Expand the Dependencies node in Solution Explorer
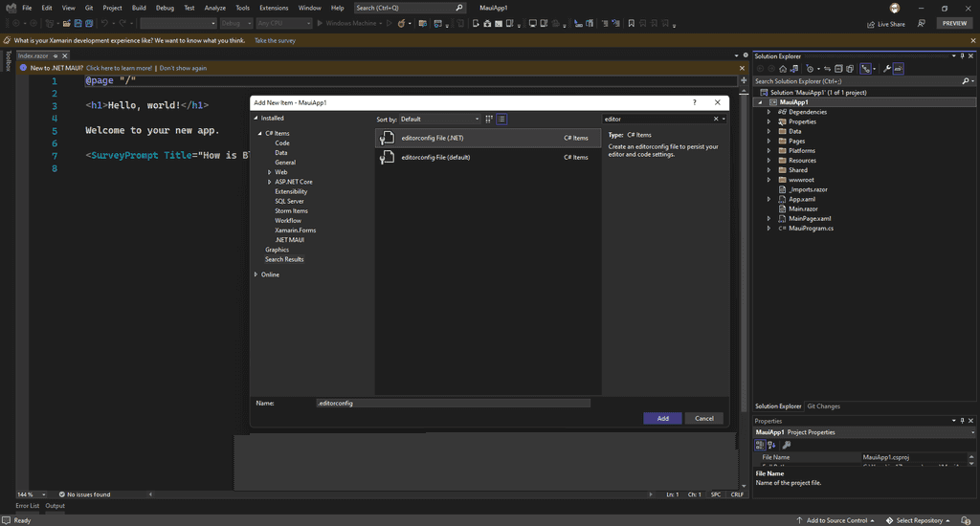Screen dimensions: 980x526 (x=768, y=112)
